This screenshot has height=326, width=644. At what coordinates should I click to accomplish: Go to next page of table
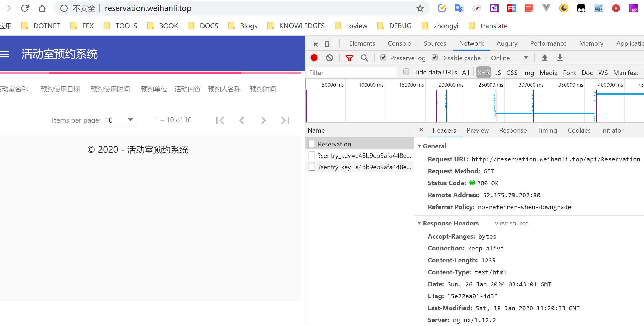pos(263,120)
